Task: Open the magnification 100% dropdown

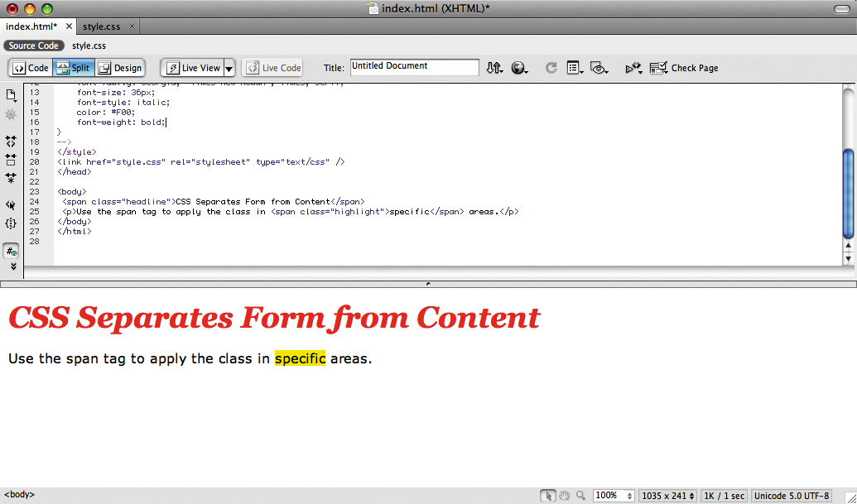Action: (x=614, y=495)
